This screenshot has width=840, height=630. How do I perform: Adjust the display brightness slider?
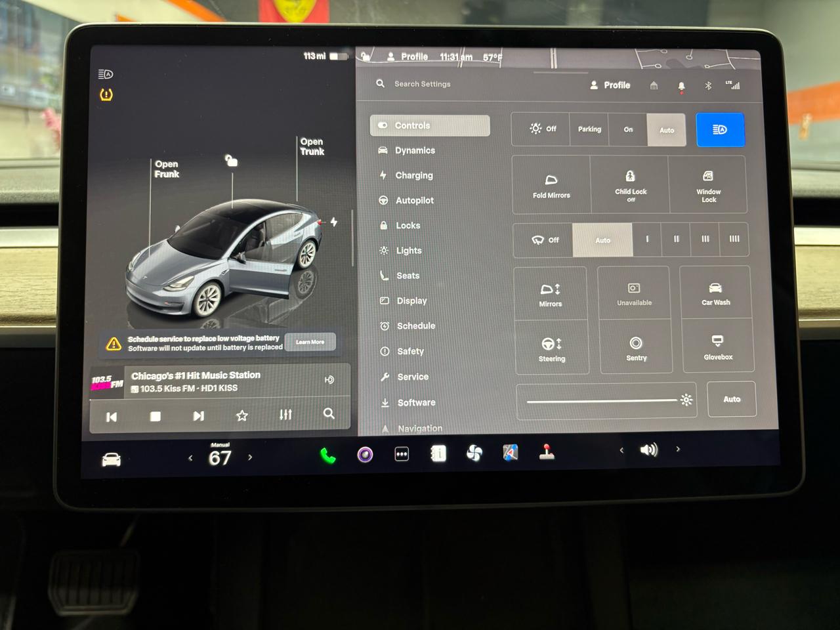(602, 400)
